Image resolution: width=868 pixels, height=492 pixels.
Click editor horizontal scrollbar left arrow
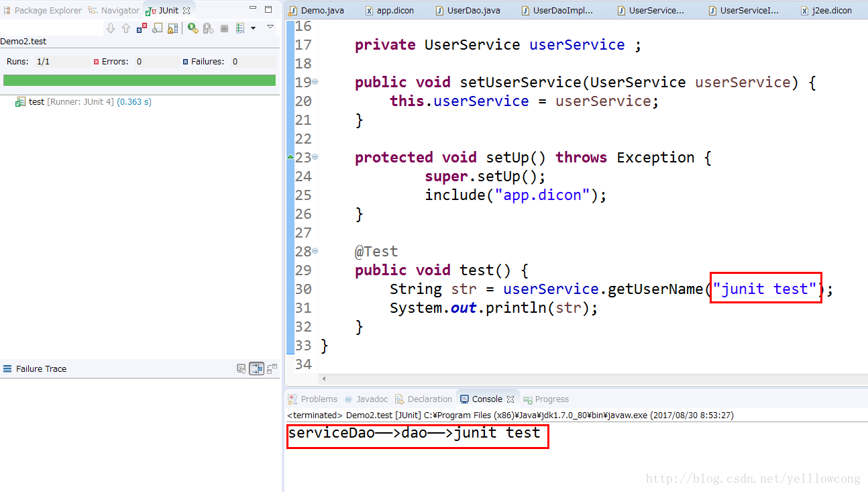[323, 379]
